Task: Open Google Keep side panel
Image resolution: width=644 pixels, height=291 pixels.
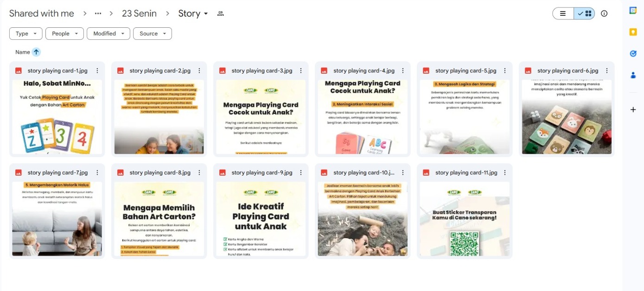Action: [x=633, y=32]
